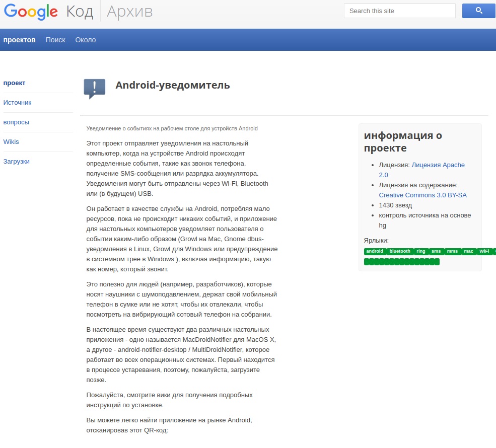The height and width of the screenshot is (448, 496).
Task: Click the 'sms' label tag
Action: (x=436, y=251)
